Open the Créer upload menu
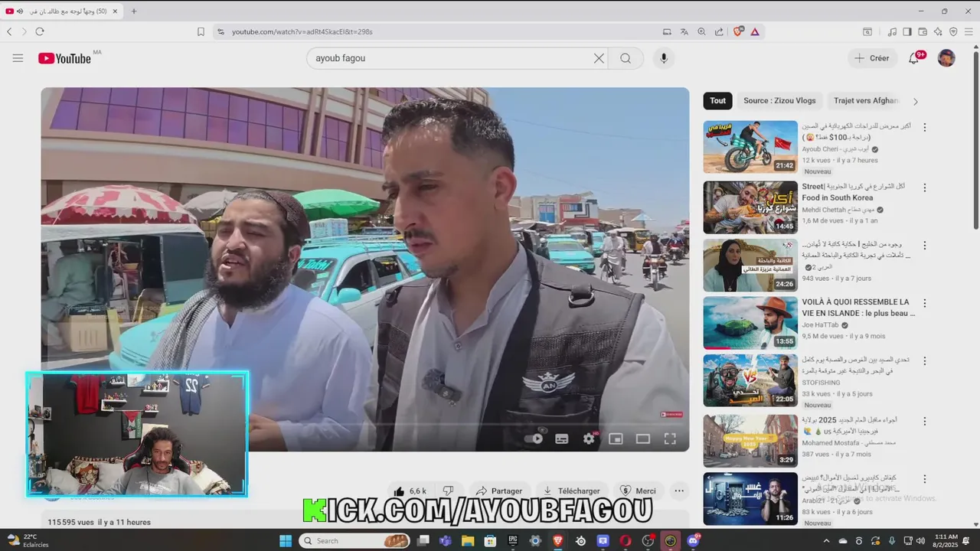The image size is (980, 551). pyautogui.click(x=872, y=58)
